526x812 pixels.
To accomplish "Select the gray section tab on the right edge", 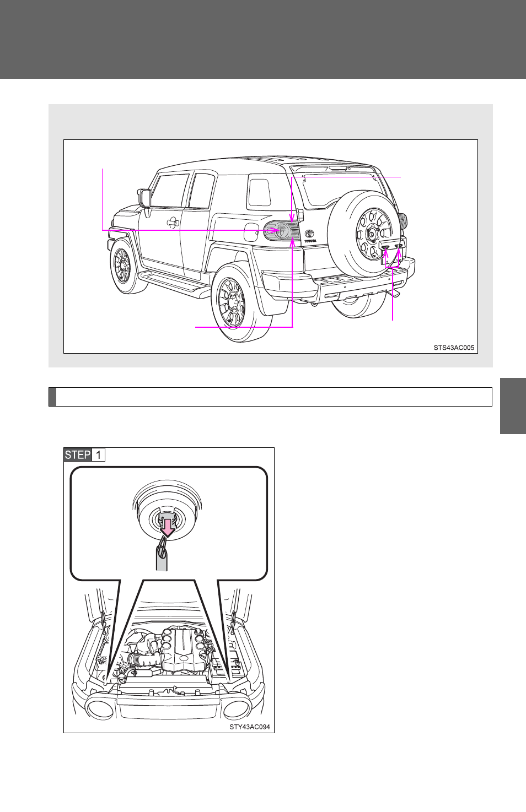I will coord(513,406).
